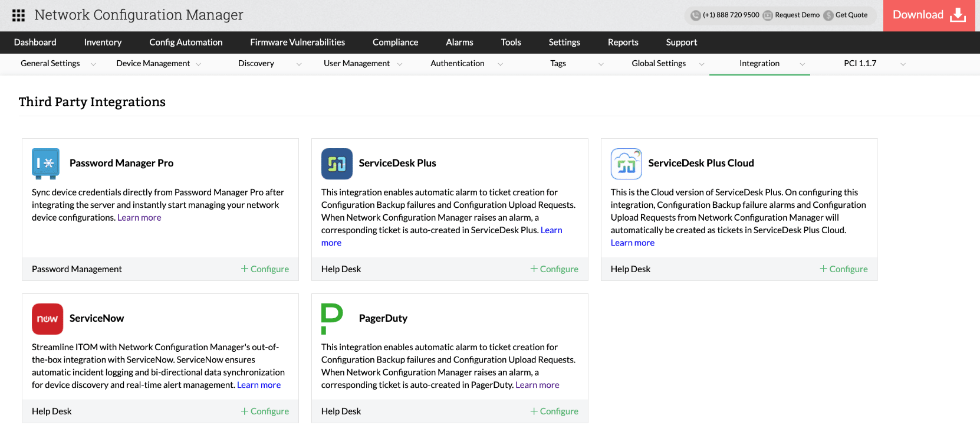This screenshot has height=438, width=980.
Task: Click Help Desk label in ServiceNow card
Action: click(52, 411)
